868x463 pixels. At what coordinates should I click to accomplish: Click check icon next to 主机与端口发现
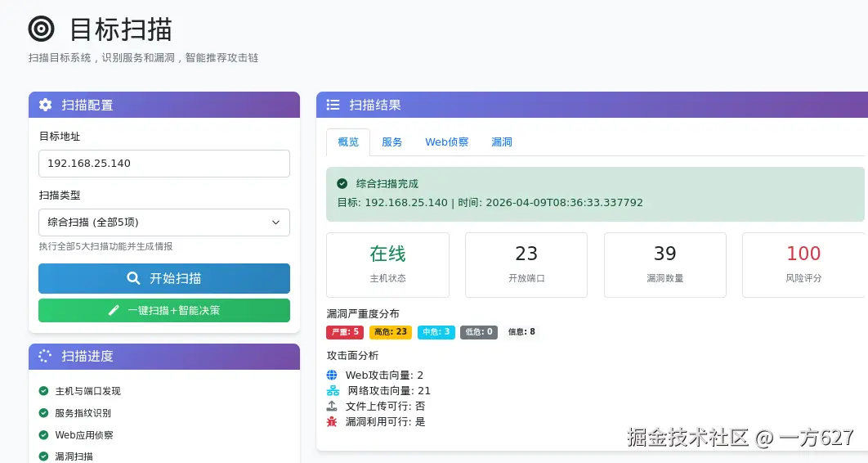point(44,391)
